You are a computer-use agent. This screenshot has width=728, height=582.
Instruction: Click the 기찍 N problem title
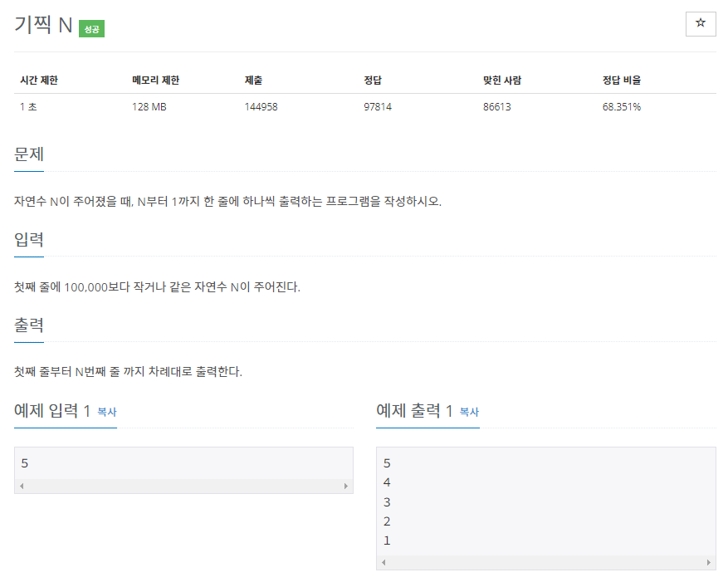(43, 25)
